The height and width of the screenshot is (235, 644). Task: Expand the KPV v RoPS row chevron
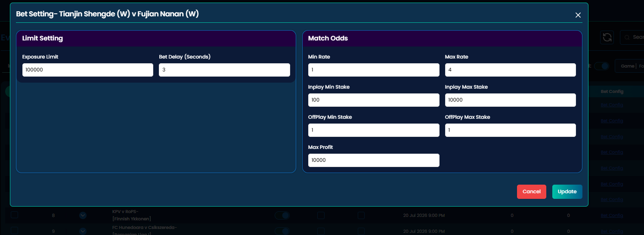point(83,215)
